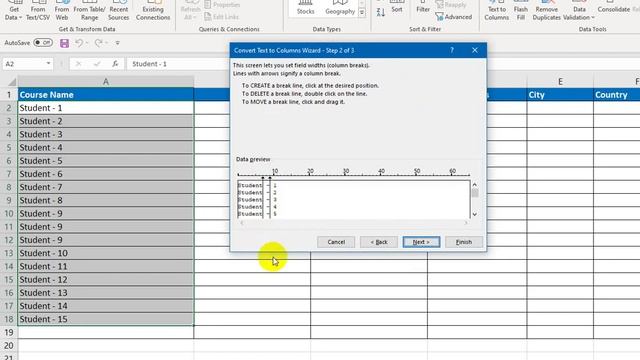Click Next in the wizard
Image resolution: width=640 pixels, height=360 pixels.
(421, 242)
